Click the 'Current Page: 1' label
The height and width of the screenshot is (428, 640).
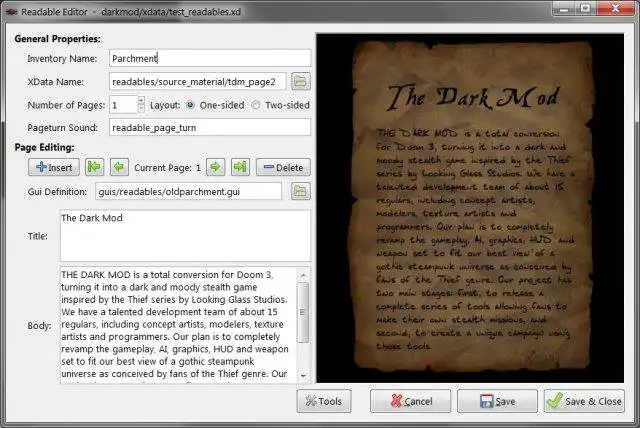167,168
